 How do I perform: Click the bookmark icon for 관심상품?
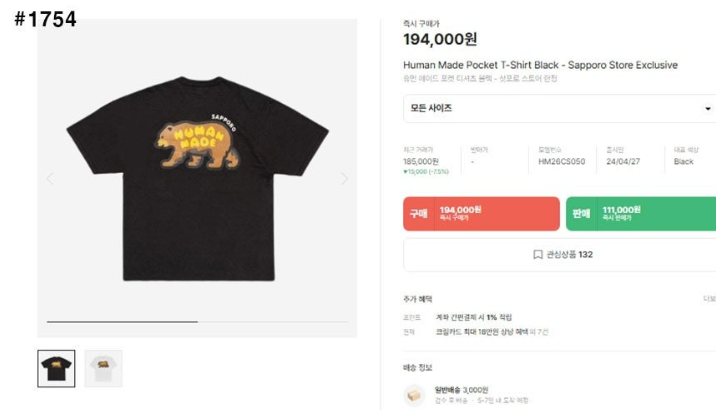pyautogui.click(x=538, y=254)
